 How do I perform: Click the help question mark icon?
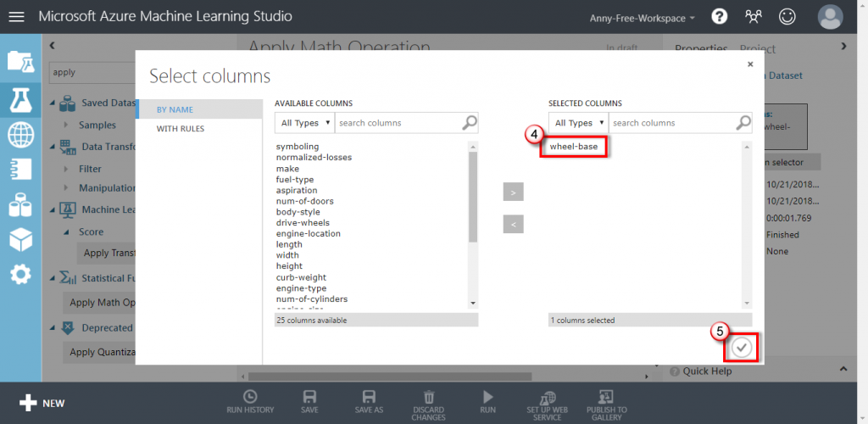(719, 17)
